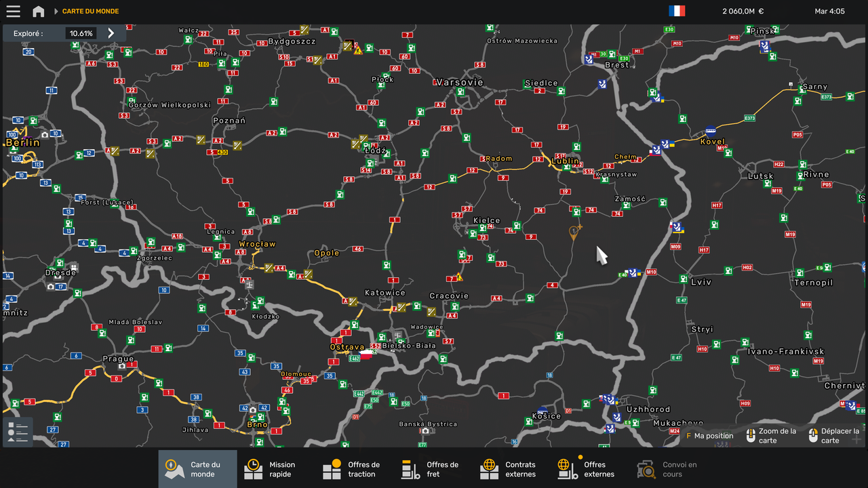Click the Convoi en cours truck icon
Viewport: 868px width, 488px height.
(646, 468)
